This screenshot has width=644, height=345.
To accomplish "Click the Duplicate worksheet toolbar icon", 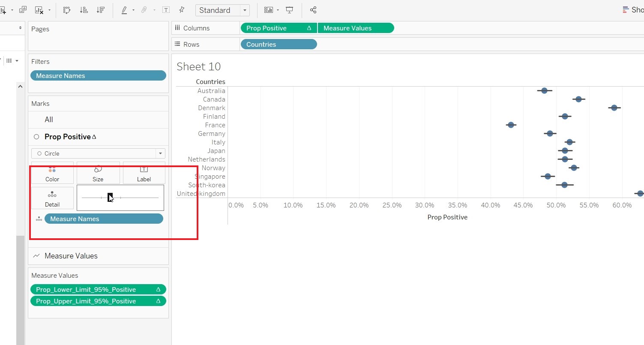I will (x=23, y=10).
